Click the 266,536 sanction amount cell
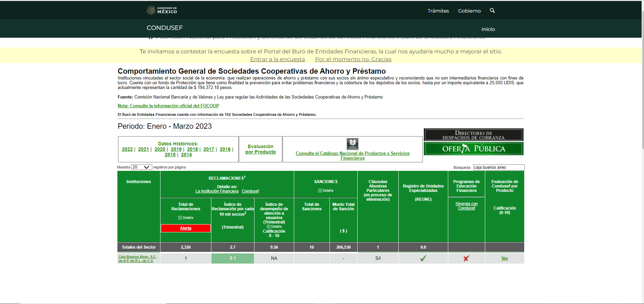The height and width of the screenshot is (304, 644). [x=343, y=247]
